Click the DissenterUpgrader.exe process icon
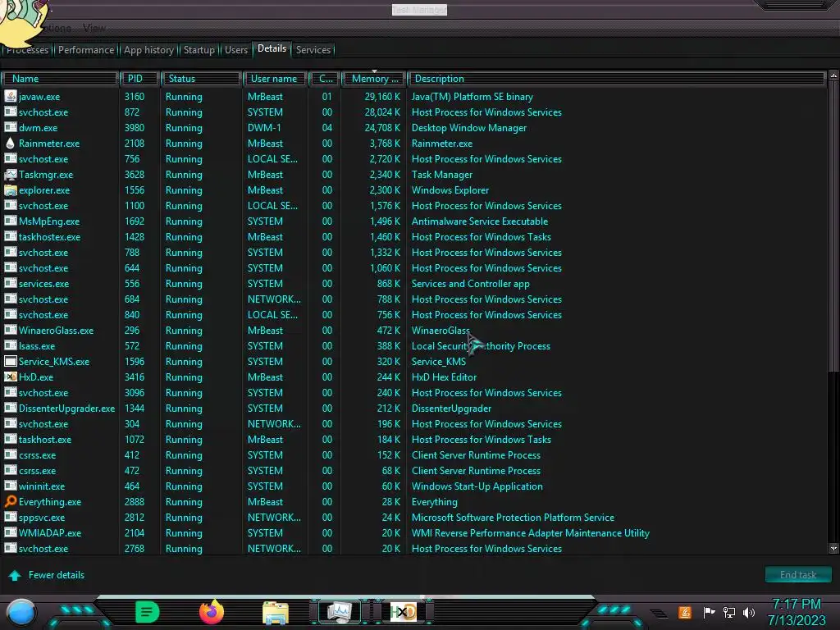The height and width of the screenshot is (630, 840). [x=10, y=408]
